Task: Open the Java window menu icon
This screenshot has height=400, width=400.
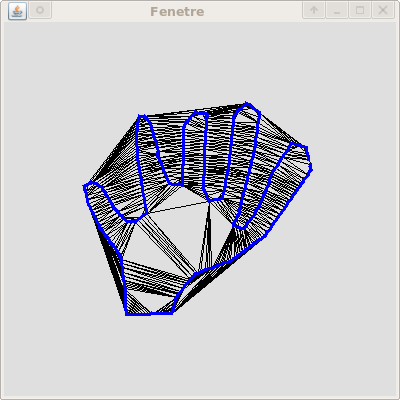Action: (x=17, y=11)
